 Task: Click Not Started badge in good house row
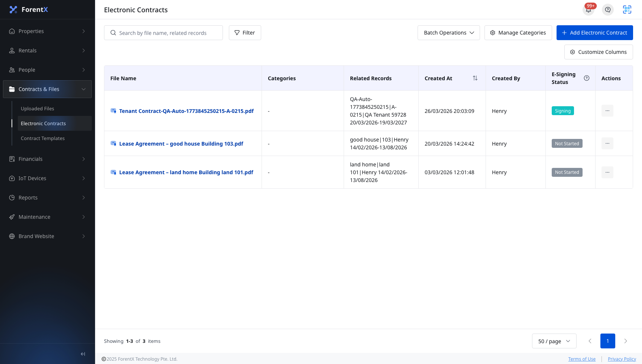(x=567, y=143)
